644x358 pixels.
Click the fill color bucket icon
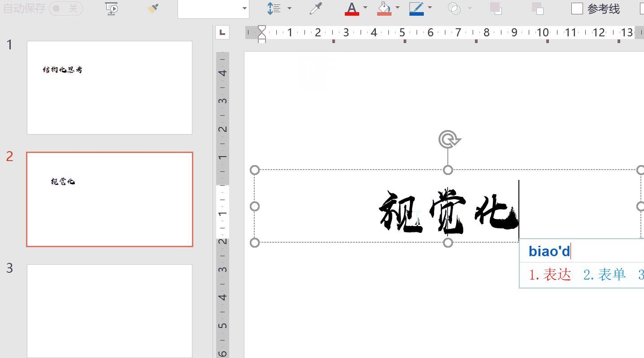pos(385,9)
